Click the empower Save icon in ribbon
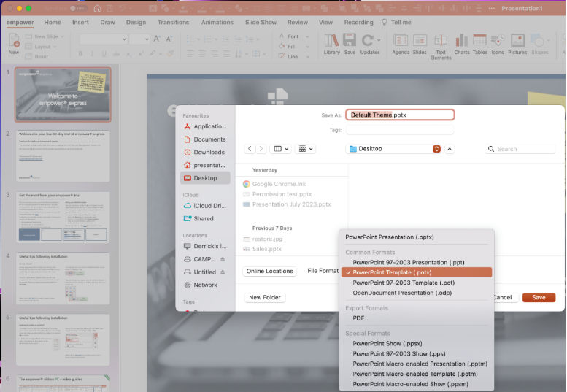 pos(350,44)
